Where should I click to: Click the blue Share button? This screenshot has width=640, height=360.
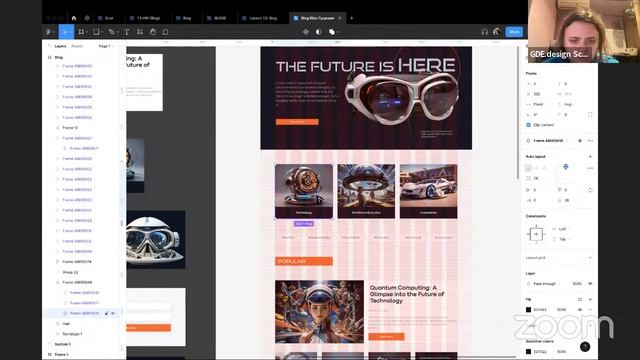tap(514, 32)
